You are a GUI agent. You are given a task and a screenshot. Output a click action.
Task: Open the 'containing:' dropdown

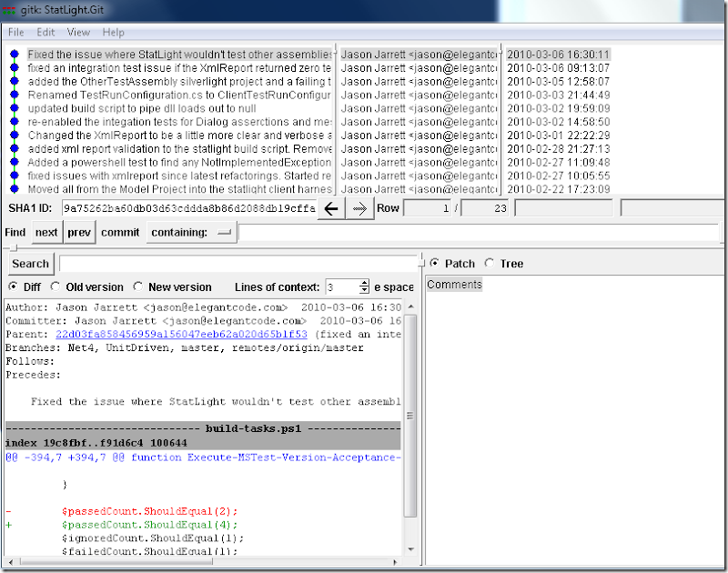[x=191, y=232]
